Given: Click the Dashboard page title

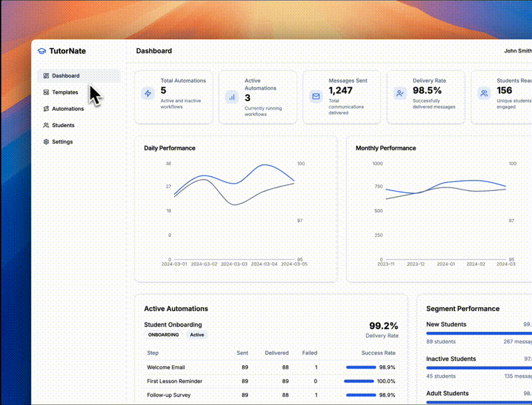Looking at the screenshot, I should [154, 51].
